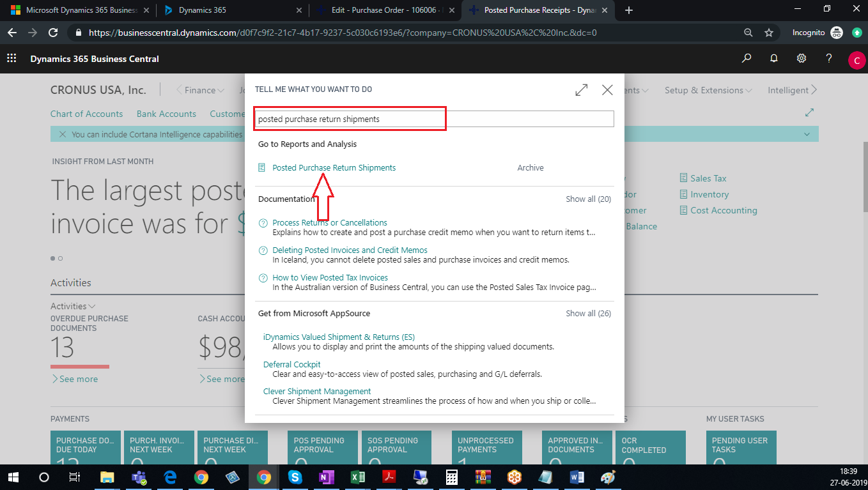Show all 20 Documentation results
Viewport: 868px width, 490px height.
(588, 199)
